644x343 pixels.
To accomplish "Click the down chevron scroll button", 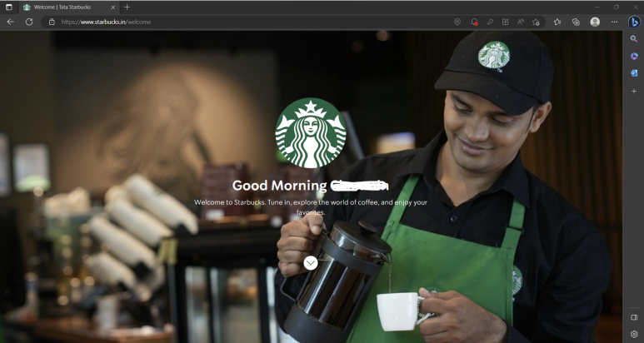I will [311, 263].
